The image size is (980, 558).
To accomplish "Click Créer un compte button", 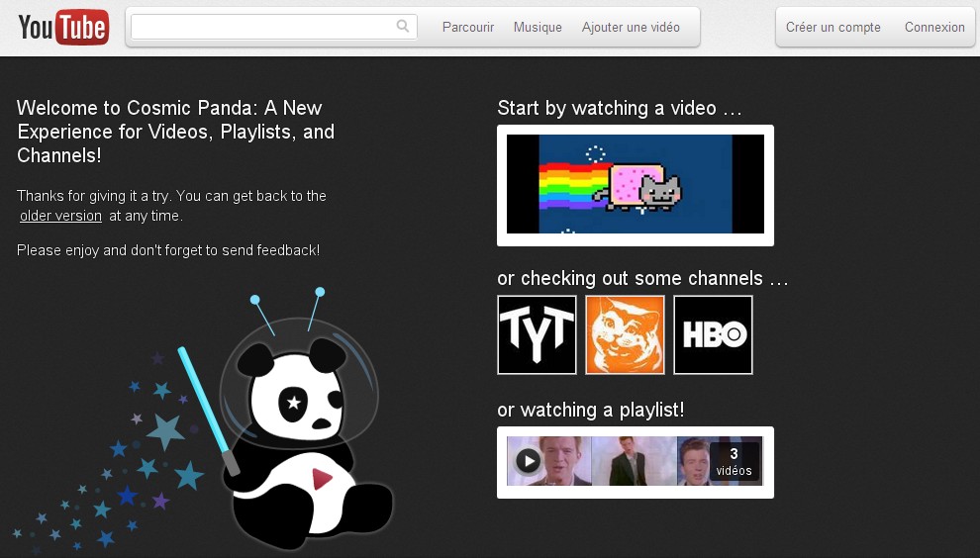I will (833, 27).
